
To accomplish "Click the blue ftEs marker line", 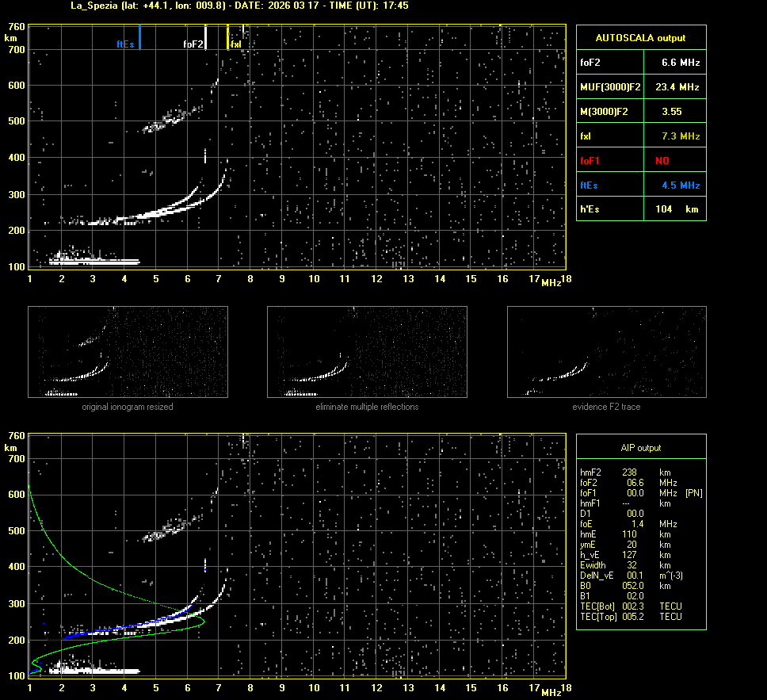I will click(x=139, y=37).
